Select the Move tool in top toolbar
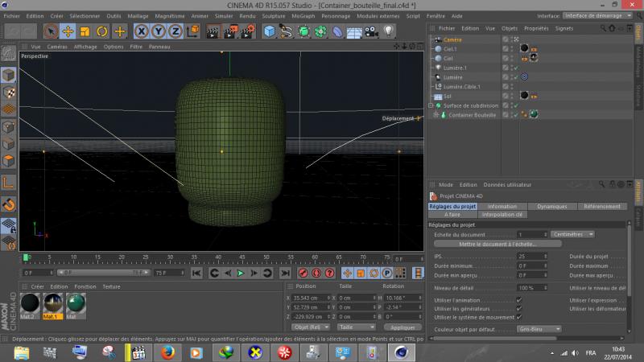This screenshot has height=362, width=644. [x=68, y=31]
